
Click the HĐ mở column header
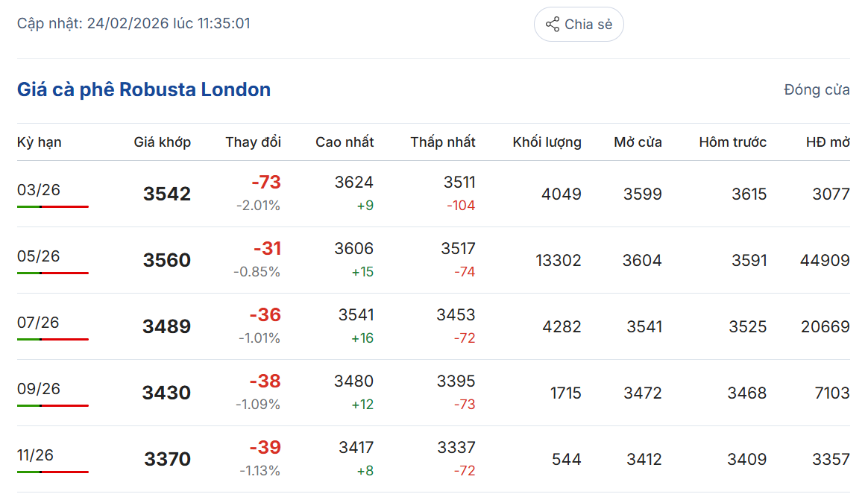(x=828, y=142)
